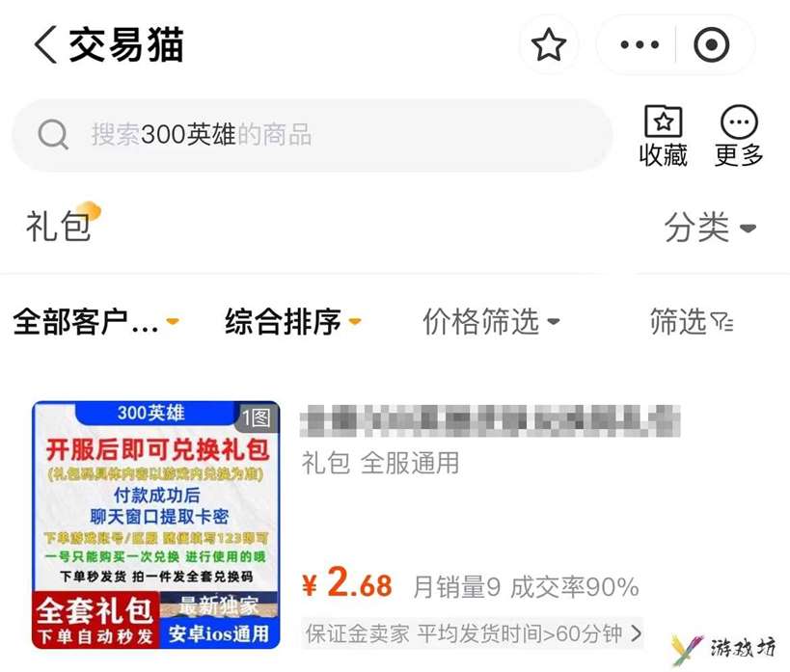The width and height of the screenshot is (790, 672).
Task: Tap the 保证金卖家 delivery time info row
Action: [x=473, y=633]
